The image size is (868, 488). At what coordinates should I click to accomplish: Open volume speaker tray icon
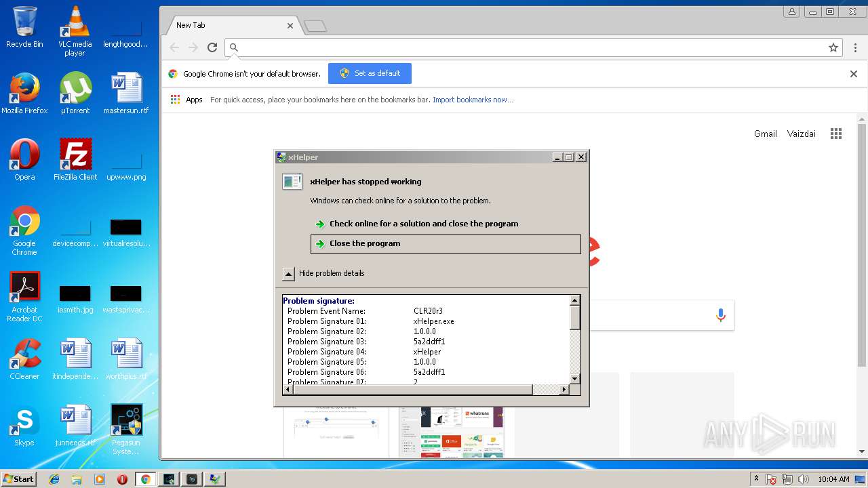tap(804, 479)
